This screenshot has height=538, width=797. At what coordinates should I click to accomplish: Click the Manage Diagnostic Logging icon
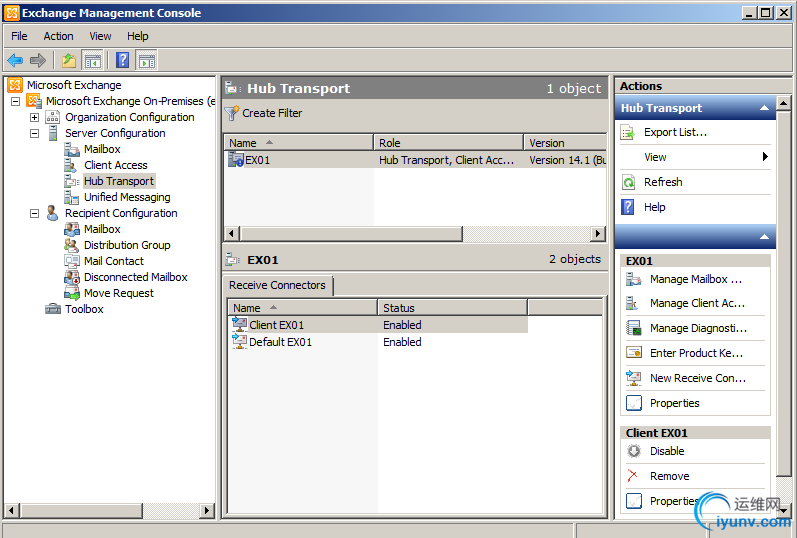(x=634, y=328)
